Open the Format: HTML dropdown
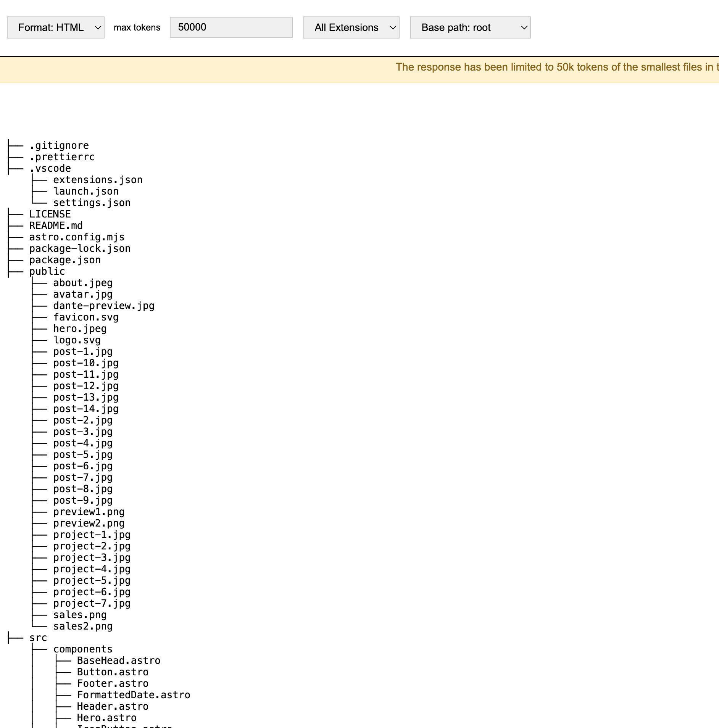Viewport: 719px width, 728px height. coord(56,27)
